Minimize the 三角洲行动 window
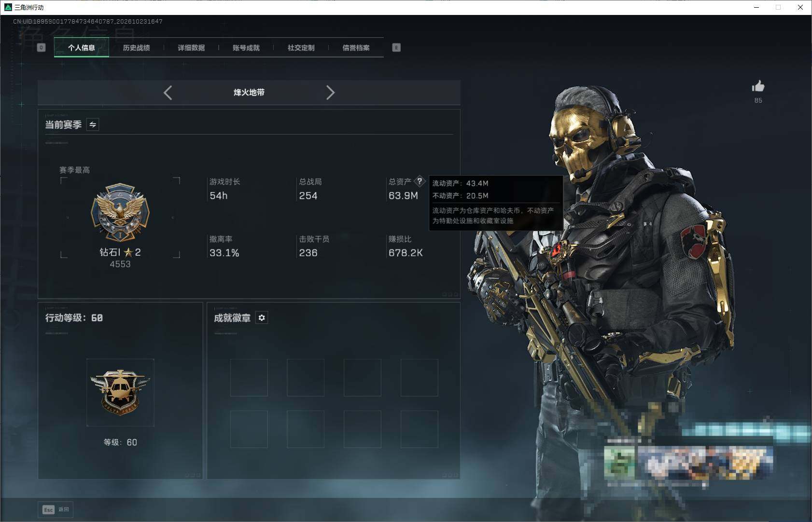Viewport: 812px width, 522px height. (756, 7)
